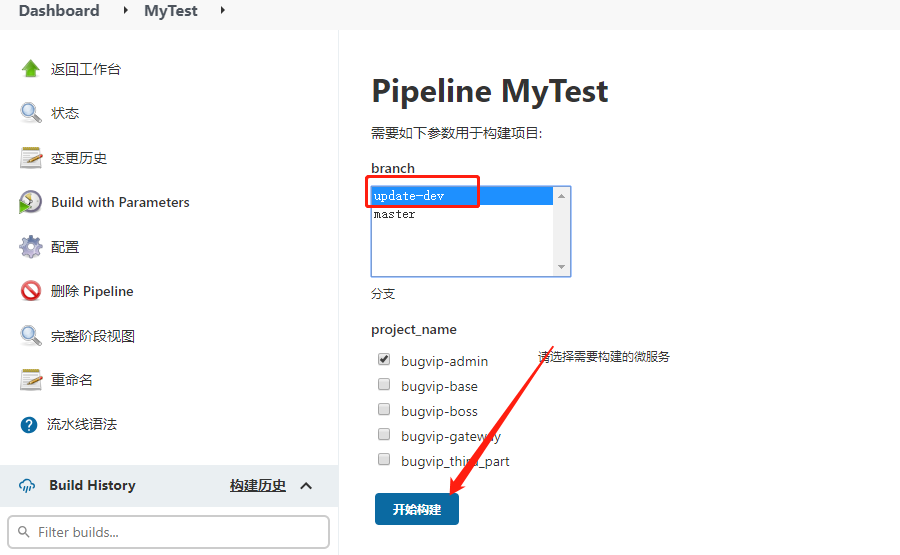Open 流水线语法 link
This screenshot has width=900, height=555.
pyautogui.click(x=82, y=425)
